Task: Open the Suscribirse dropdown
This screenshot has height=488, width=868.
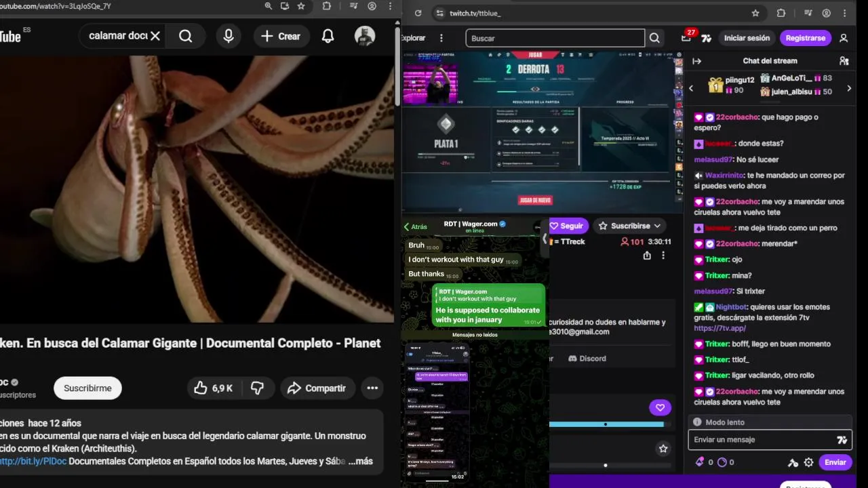Action: [x=630, y=226]
